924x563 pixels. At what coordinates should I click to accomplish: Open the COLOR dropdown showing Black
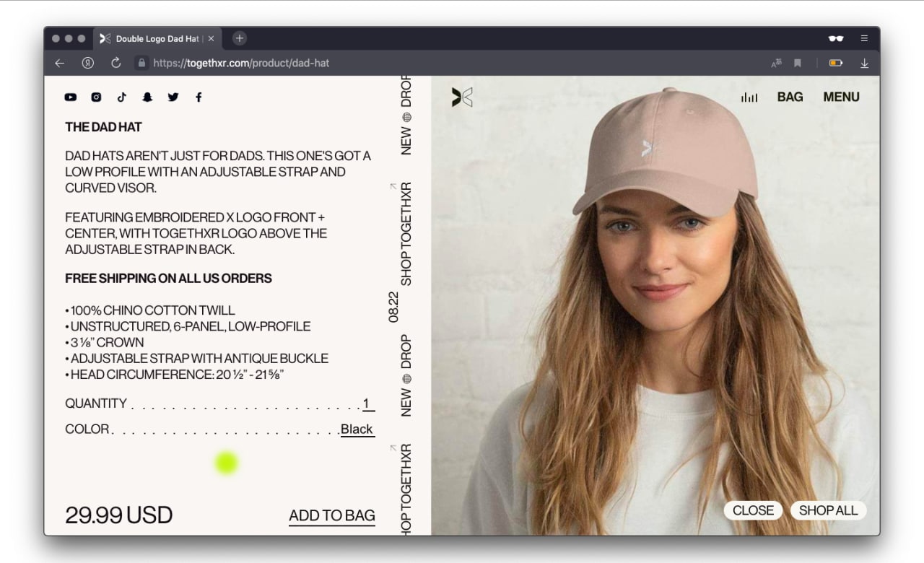pos(357,429)
